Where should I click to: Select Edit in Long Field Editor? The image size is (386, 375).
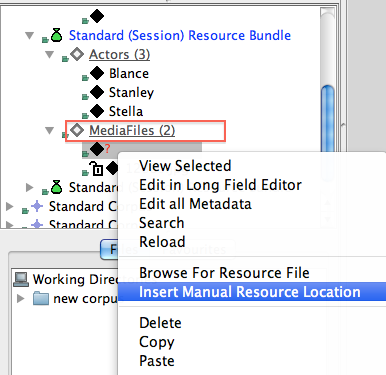220,185
